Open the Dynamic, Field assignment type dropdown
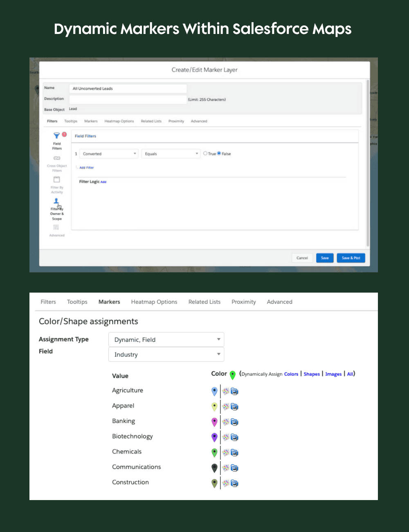Screen dimensions: 409x532 [166, 339]
